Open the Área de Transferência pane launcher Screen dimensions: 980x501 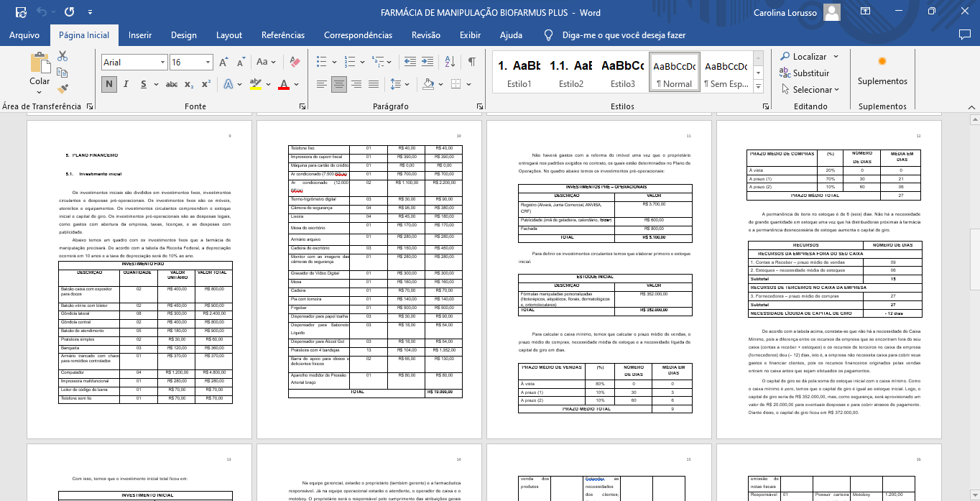(90, 106)
